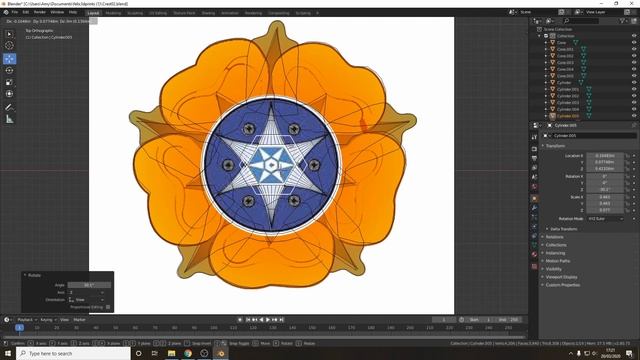The height and width of the screenshot is (360, 640).
Task: Expand the Cone.002 tree item
Action: [546, 56]
